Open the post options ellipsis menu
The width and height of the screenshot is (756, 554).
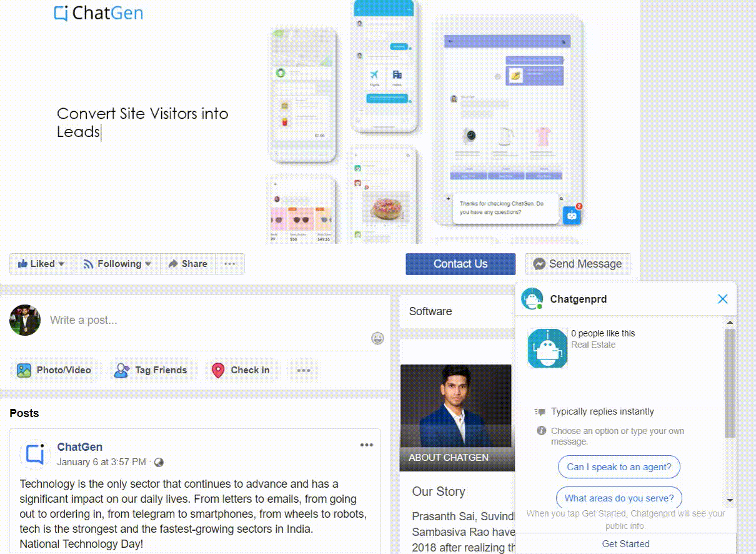pyautogui.click(x=367, y=445)
